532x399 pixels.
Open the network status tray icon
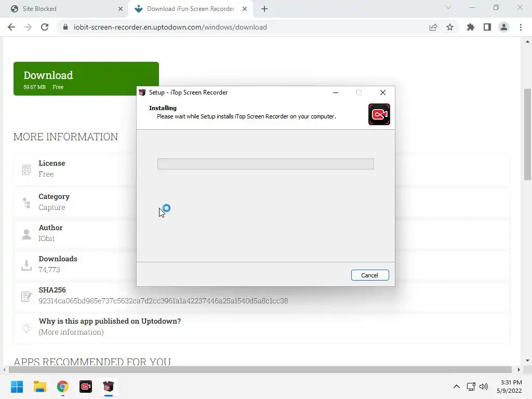click(471, 387)
